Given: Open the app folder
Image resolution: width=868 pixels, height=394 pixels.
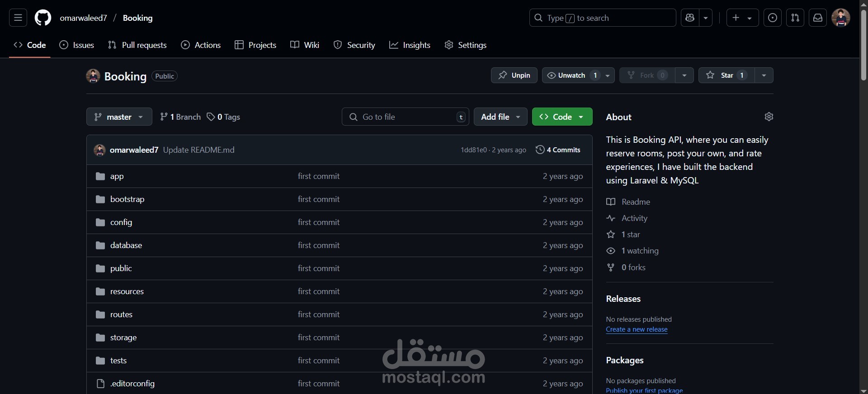Looking at the screenshot, I should point(117,176).
